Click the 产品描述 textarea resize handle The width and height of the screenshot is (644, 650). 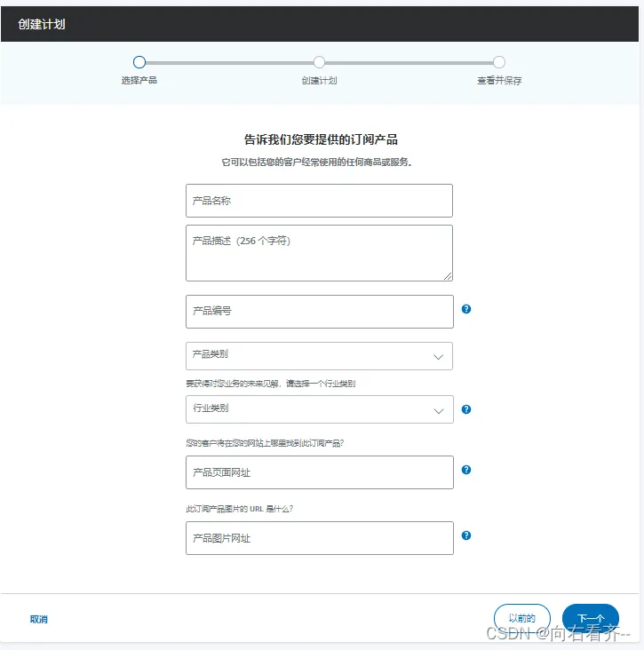pyautogui.click(x=448, y=276)
